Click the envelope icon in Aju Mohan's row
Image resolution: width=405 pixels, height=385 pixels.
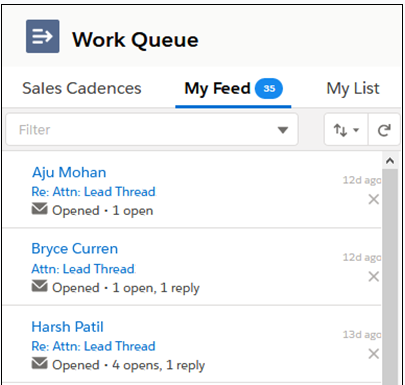tap(39, 209)
